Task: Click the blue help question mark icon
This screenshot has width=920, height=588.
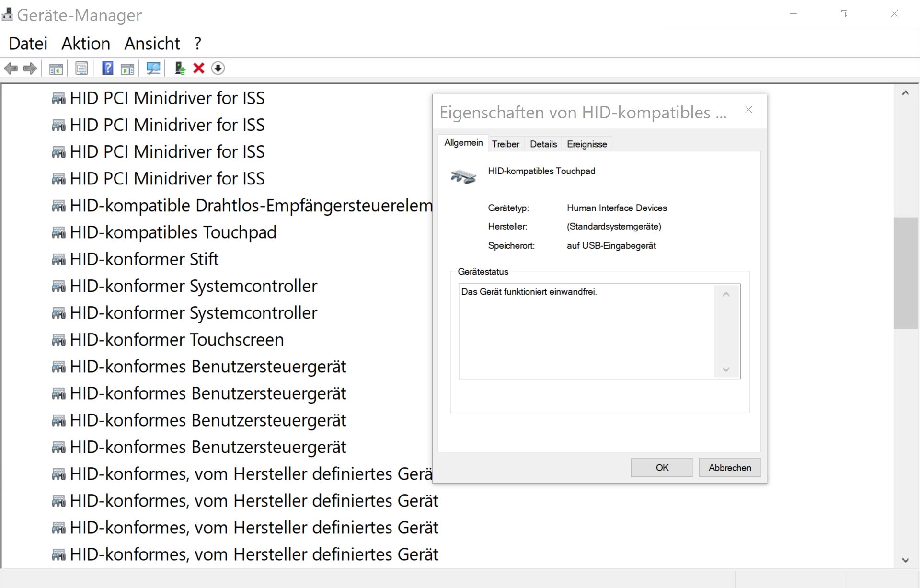Action: 108,69
